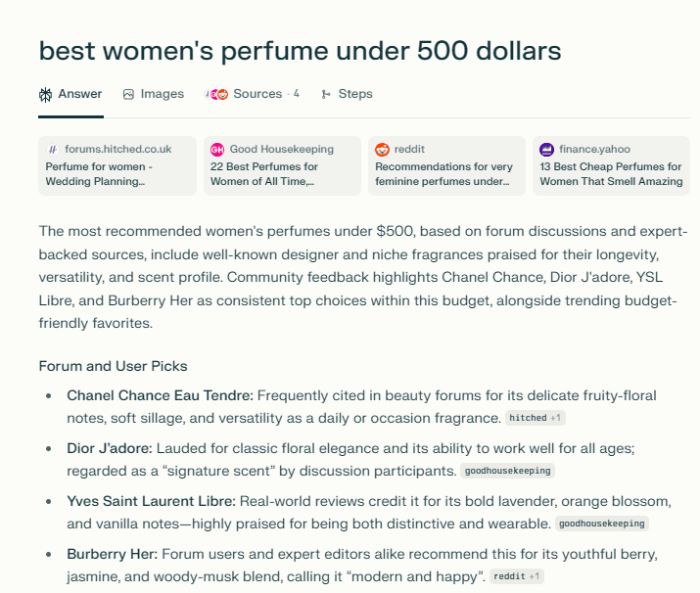The width and height of the screenshot is (700, 593).
Task: Click the branch icon beside Steps
Action: click(326, 95)
